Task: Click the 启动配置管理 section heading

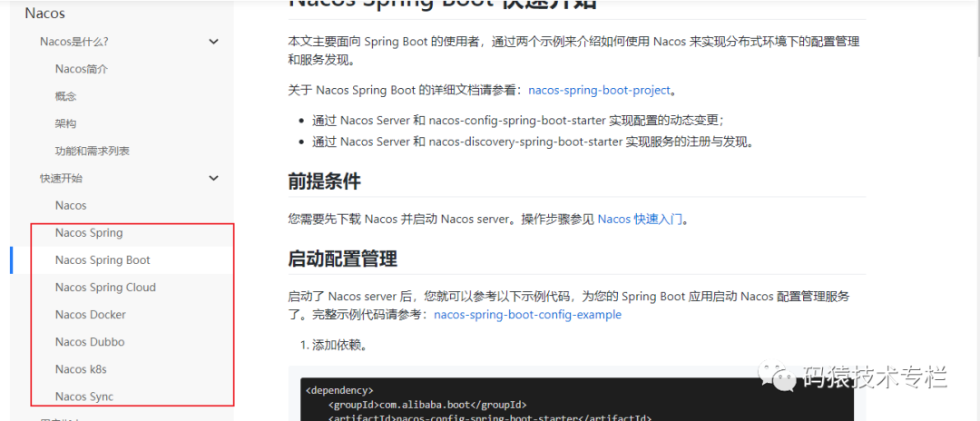Action: coord(342,258)
